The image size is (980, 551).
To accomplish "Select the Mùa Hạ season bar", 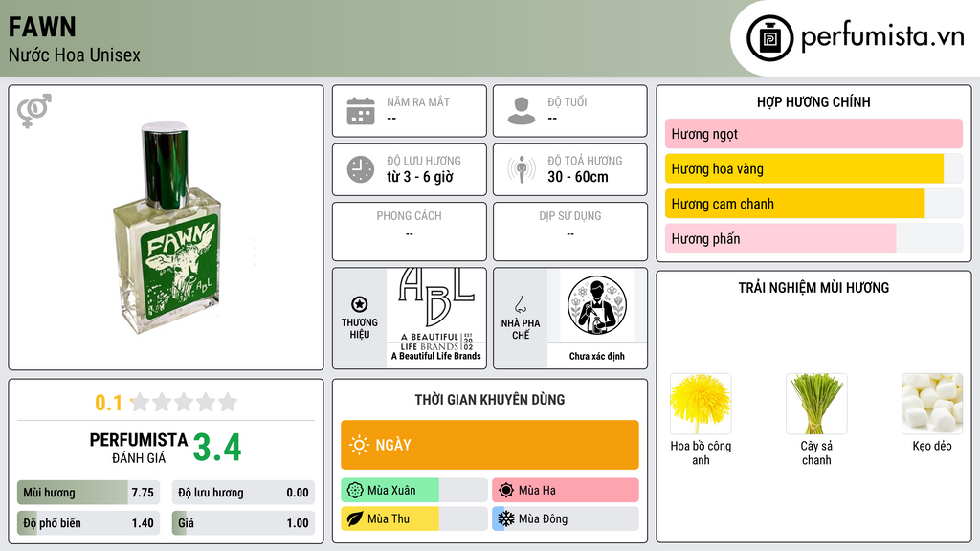I will click(566, 491).
